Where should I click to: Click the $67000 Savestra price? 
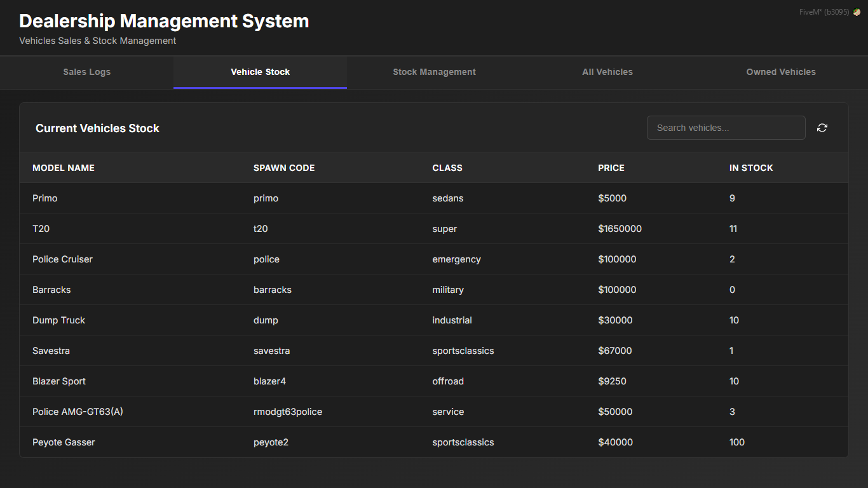(615, 351)
